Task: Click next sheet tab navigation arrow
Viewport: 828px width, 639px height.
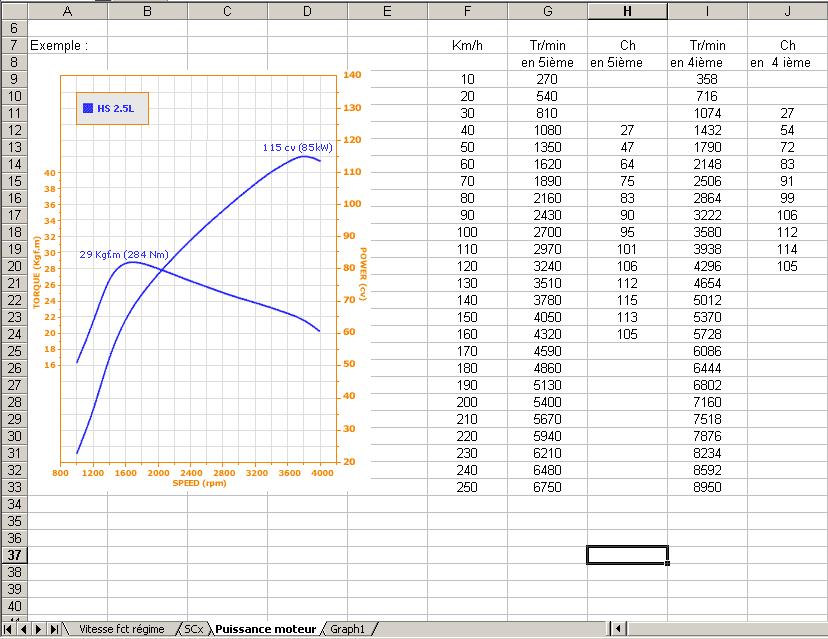Action: [x=39, y=629]
